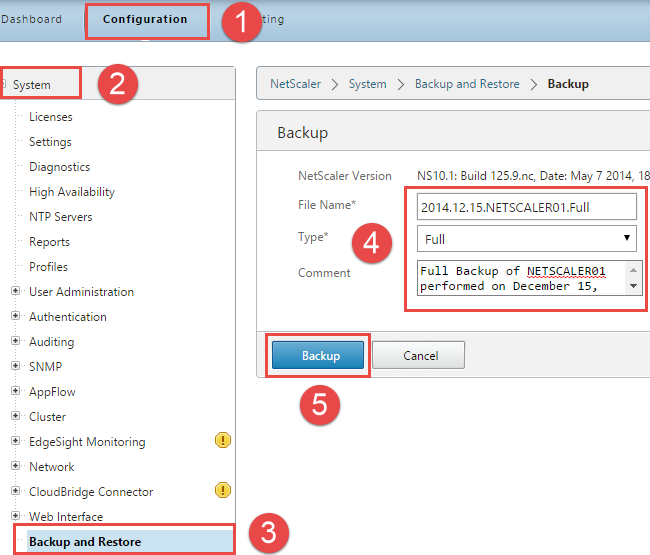Open the Configuration tab
This screenshot has width=650, height=555.
point(145,19)
